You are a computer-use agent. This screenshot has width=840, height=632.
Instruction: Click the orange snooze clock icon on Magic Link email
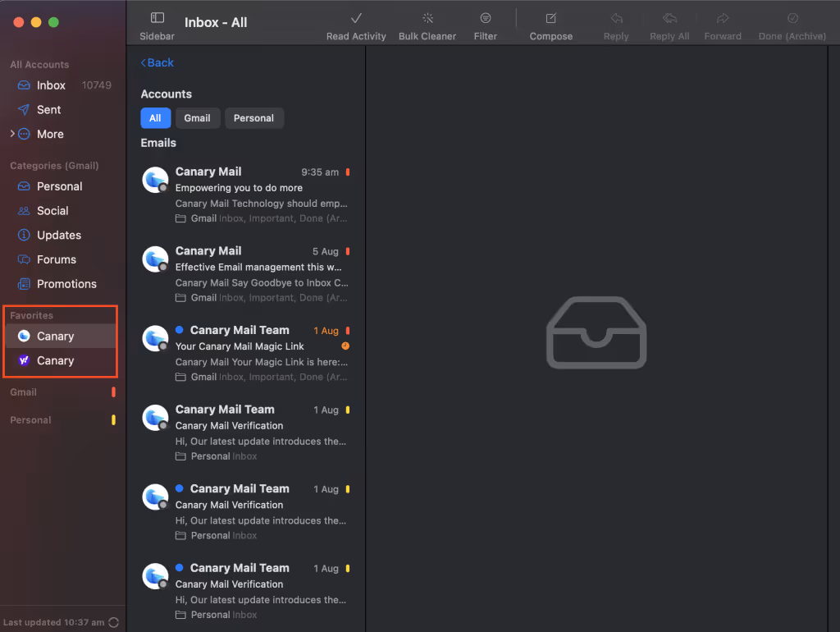pyautogui.click(x=345, y=346)
